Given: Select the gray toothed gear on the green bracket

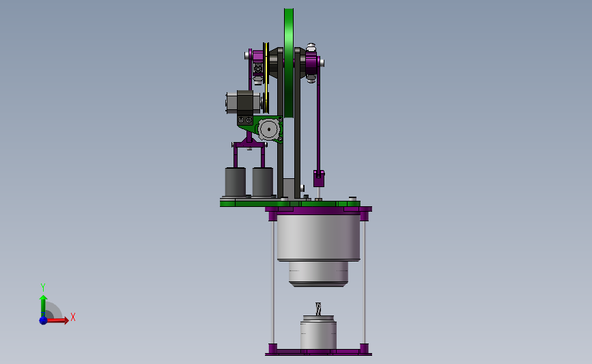Looking at the screenshot, I should (269, 130).
